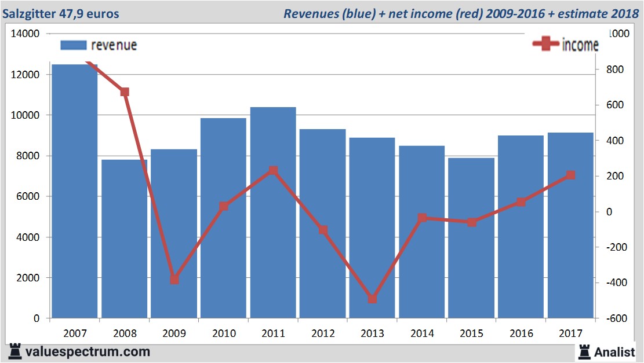Select the 2014 income data point
644x363 pixels.
422,218
